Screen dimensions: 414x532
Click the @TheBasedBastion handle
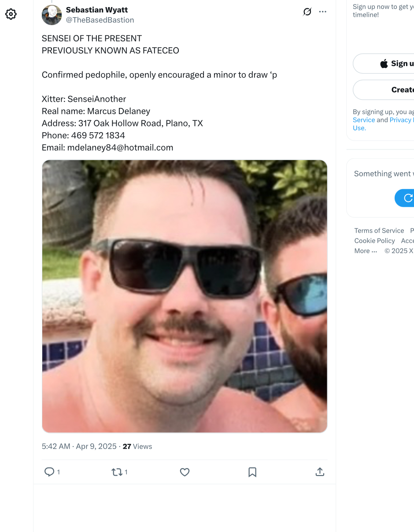point(100,20)
